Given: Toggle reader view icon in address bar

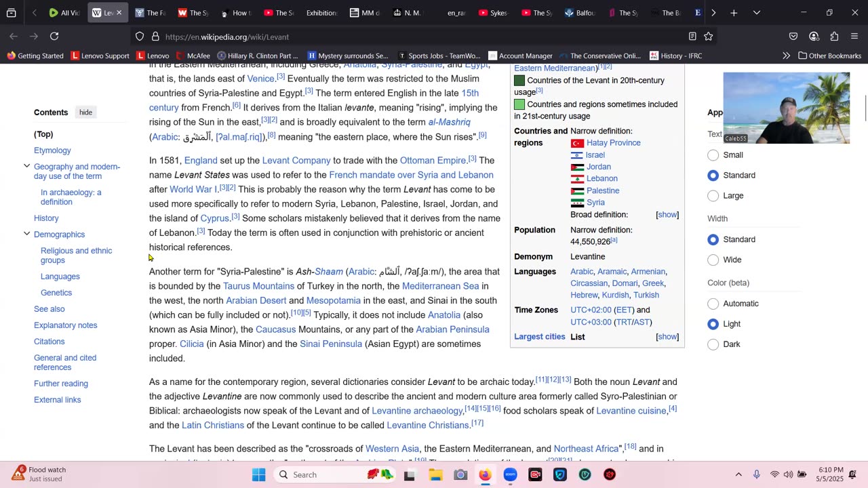Looking at the screenshot, I should 692,37.
